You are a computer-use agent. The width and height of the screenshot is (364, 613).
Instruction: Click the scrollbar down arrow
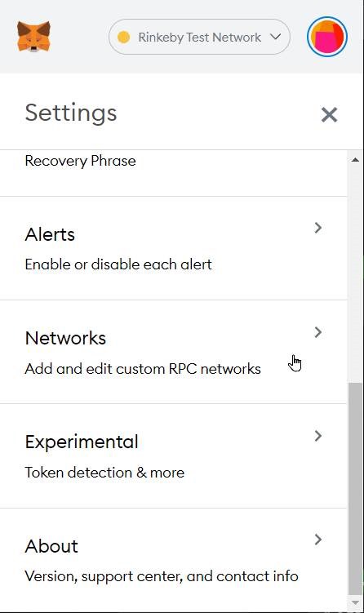click(355, 602)
